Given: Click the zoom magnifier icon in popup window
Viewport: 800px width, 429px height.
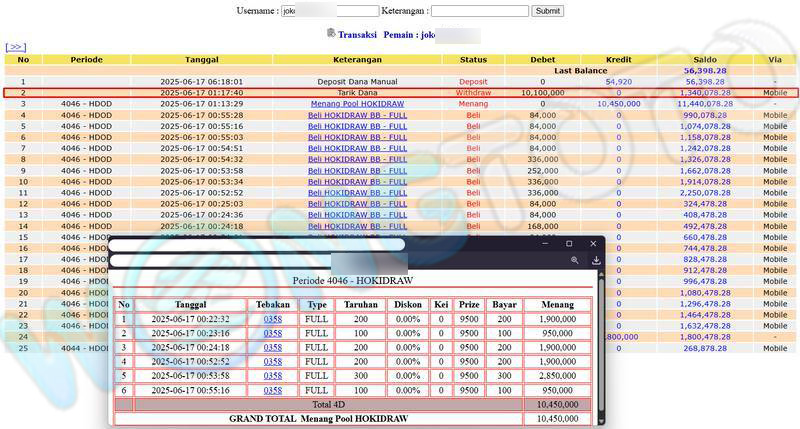Looking at the screenshot, I should coord(575,260).
